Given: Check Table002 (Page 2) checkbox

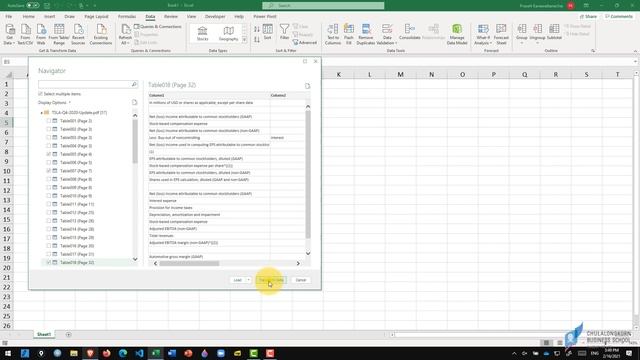Looking at the screenshot, I should [x=49, y=129].
